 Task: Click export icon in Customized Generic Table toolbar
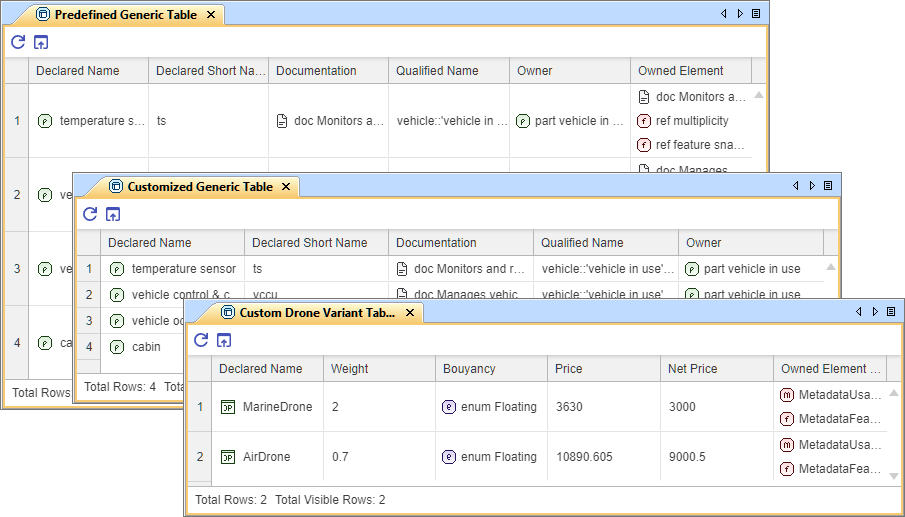[113, 214]
